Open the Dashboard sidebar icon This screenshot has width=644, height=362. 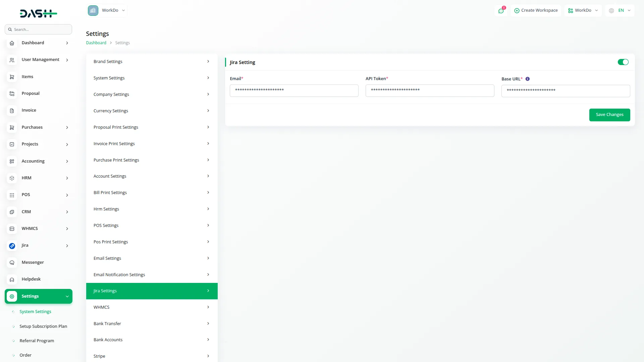pos(12,43)
